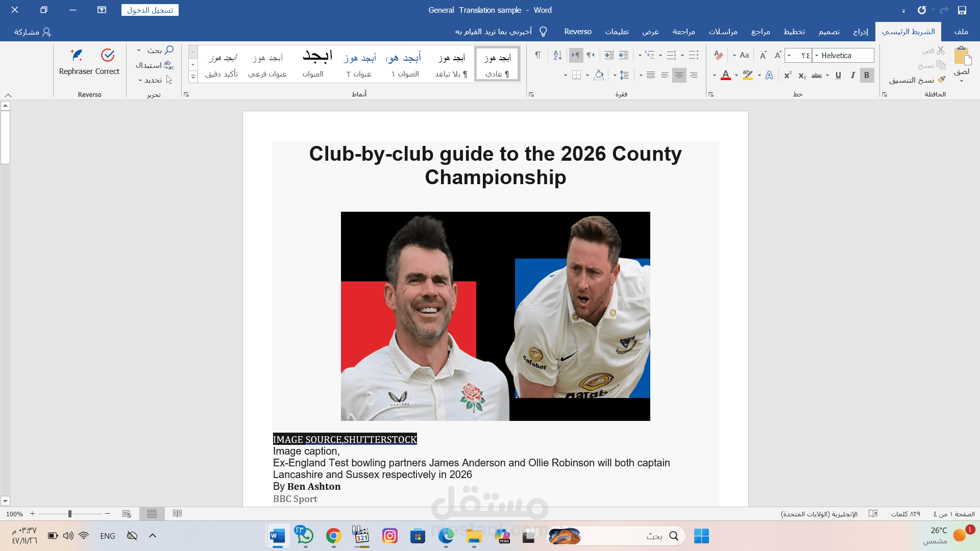The height and width of the screenshot is (551, 980).
Task: Toggle strikethrough formatting
Action: point(817,76)
